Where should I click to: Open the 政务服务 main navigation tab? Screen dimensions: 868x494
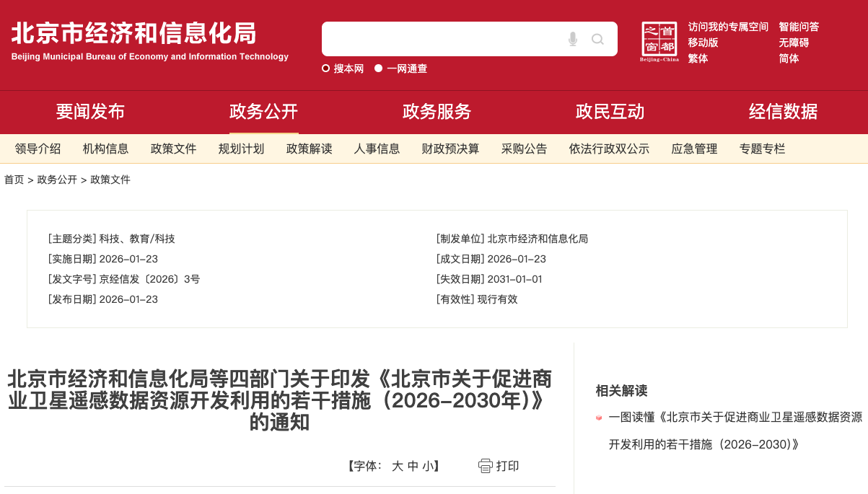(437, 112)
